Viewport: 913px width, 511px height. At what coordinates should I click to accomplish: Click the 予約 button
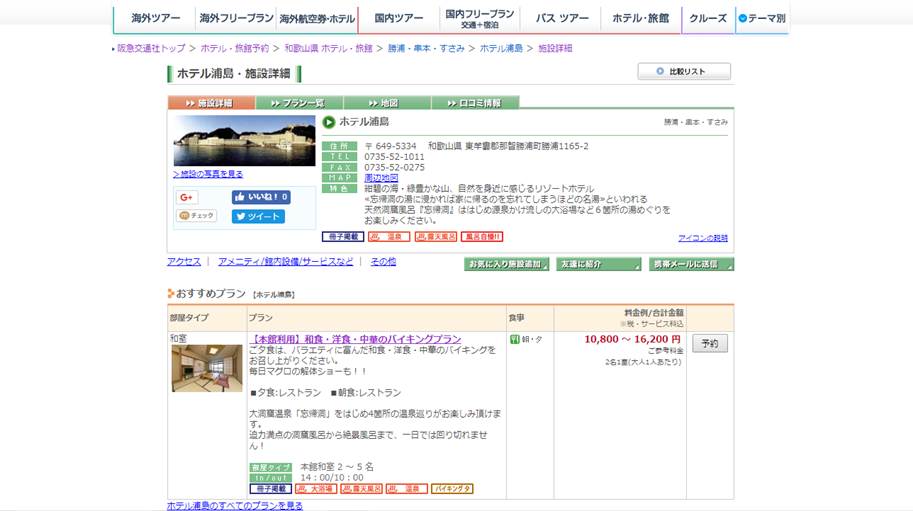[710, 343]
